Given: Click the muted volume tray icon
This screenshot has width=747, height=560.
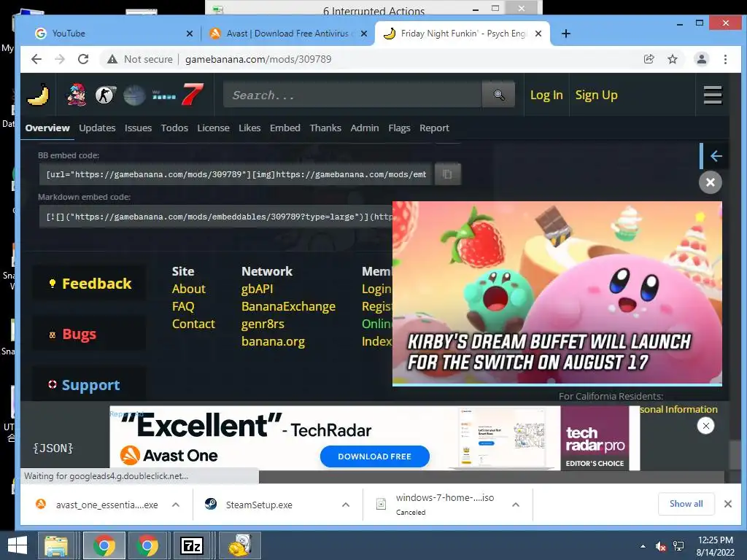Looking at the screenshot, I should point(660,546).
